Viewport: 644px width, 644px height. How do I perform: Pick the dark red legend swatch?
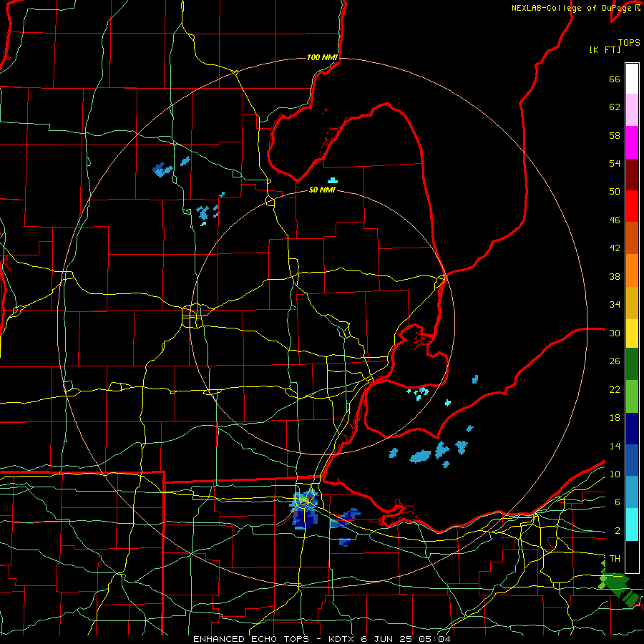point(632,175)
